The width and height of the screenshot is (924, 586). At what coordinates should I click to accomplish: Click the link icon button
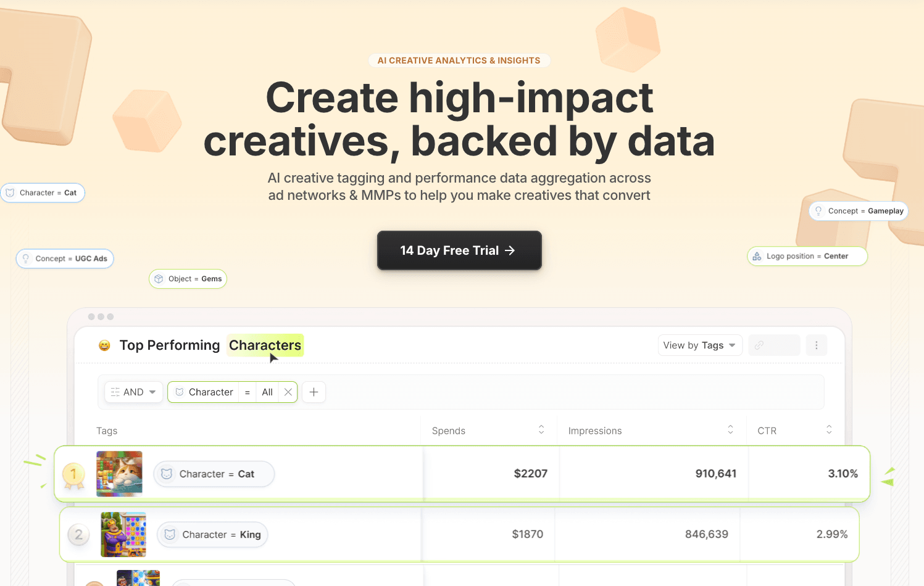click(774, 345)
